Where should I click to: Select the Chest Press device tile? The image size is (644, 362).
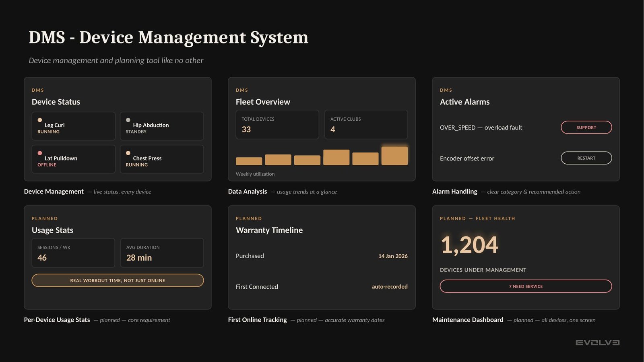(162, 159)
